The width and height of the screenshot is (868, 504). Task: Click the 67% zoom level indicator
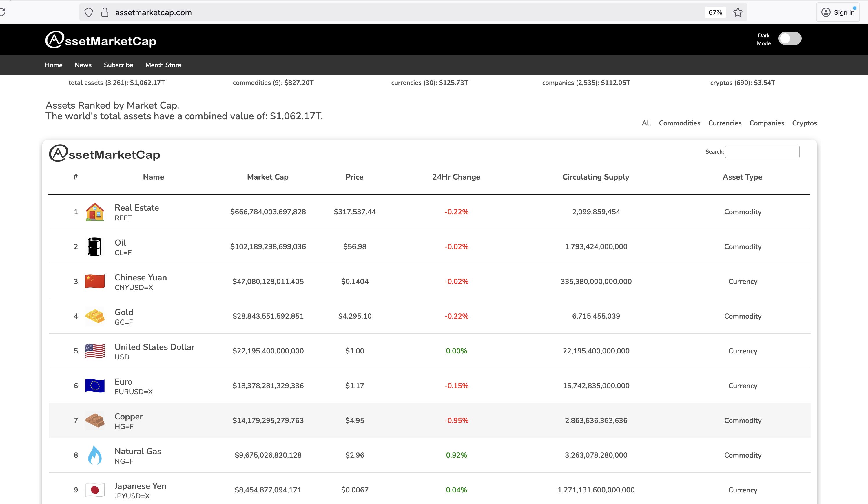[715, 12]
